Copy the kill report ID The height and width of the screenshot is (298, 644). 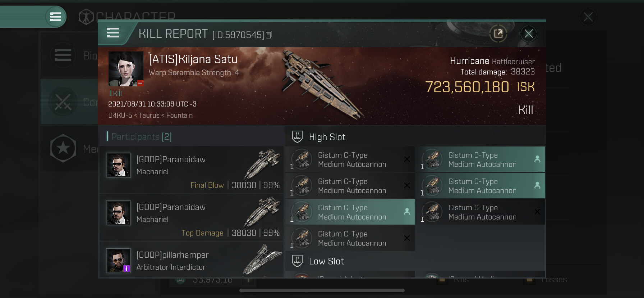(x=269, y=35)
